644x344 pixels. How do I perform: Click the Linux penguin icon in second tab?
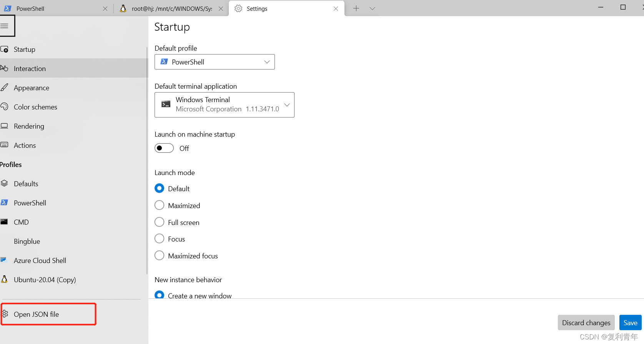pyautogui.click(x=123, y=8)
